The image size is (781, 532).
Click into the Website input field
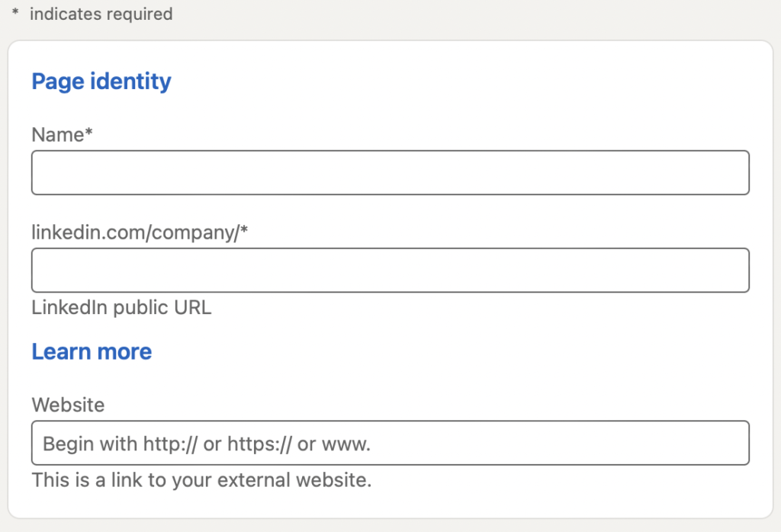[390, 443]
